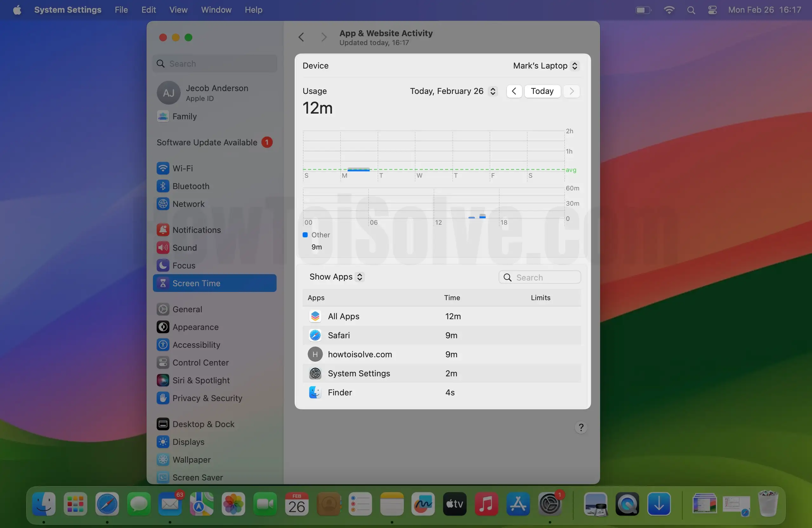Select the Bluetooth sidebar icon

click(x=163, y=186)
